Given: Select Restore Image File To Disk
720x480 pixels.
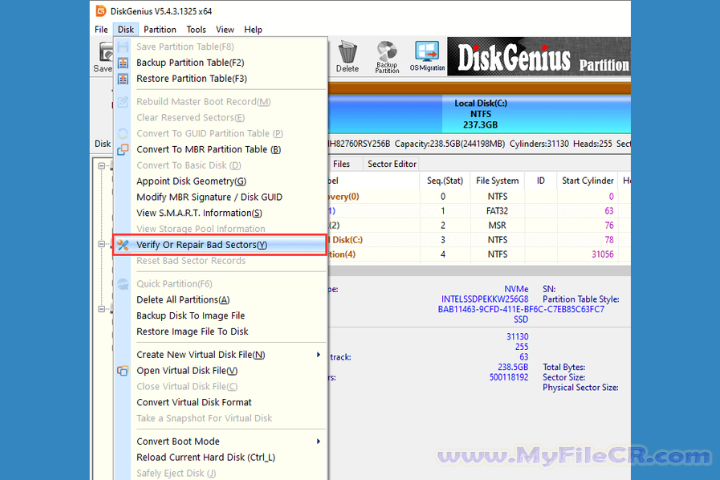Looking at the screenshot, I should point(220,332).
